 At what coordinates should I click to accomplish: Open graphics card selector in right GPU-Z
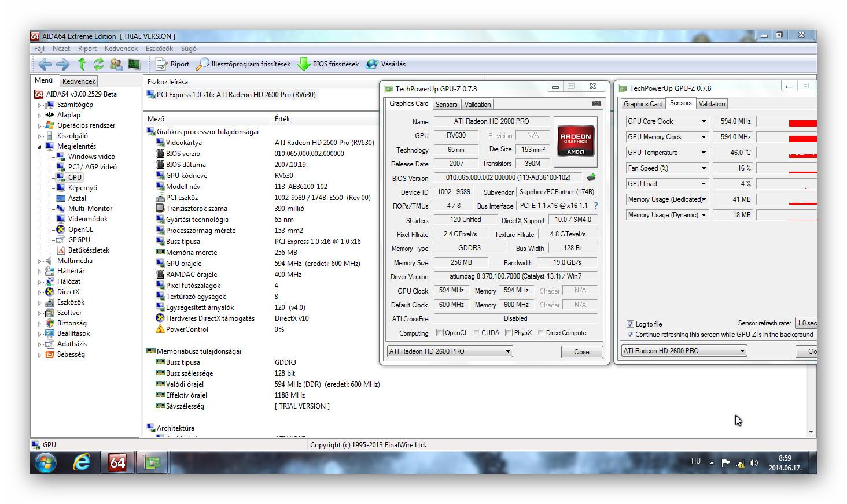click(x=684, y=351)
